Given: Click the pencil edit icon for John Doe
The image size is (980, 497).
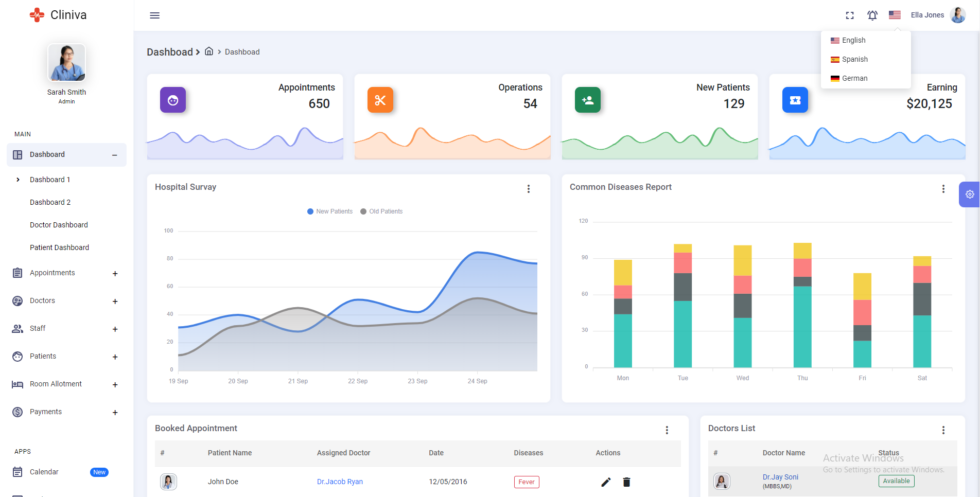Looking at the screenshot, I should [606, 482].
